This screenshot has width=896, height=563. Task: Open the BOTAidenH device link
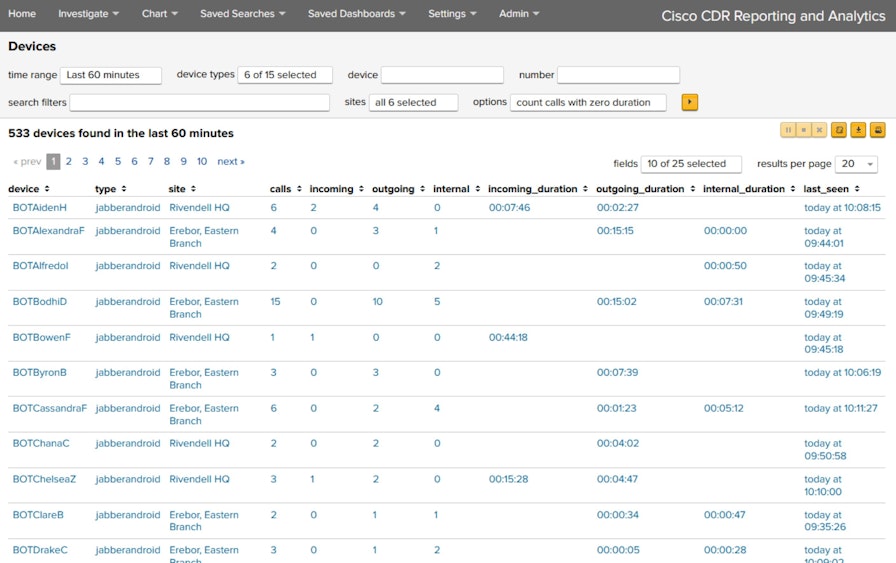[x=40, y=208]
